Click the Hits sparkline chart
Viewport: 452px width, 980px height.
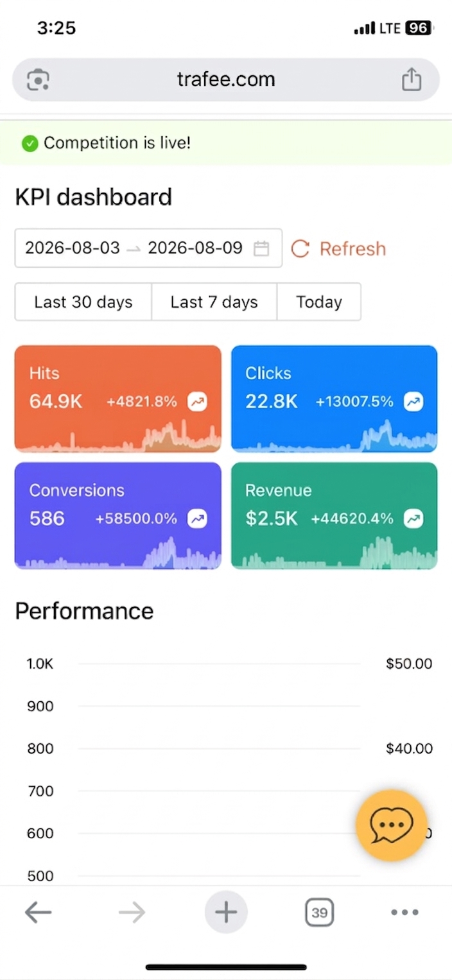pos(117,436)
